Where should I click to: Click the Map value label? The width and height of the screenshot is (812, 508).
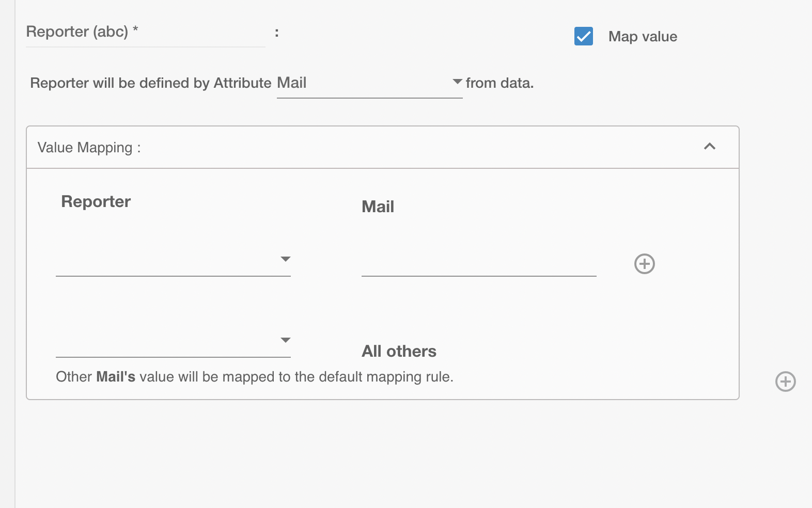coord(643,37)
